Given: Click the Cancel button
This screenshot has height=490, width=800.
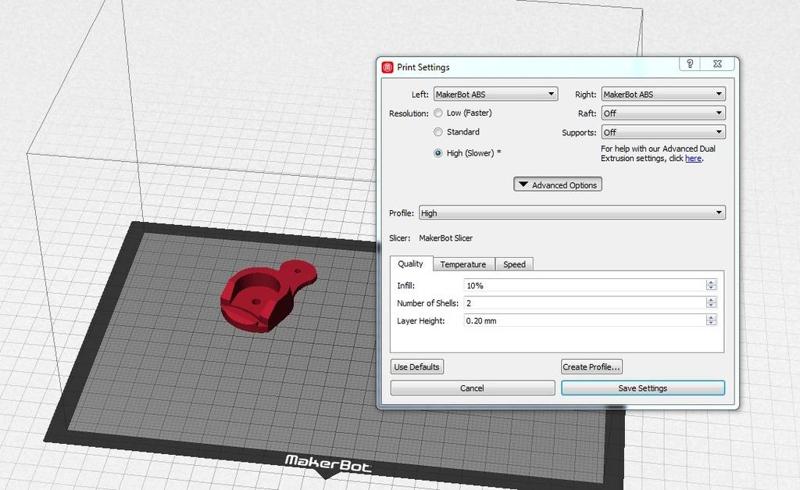Looking at the screenshot, I should click(472, 388).
